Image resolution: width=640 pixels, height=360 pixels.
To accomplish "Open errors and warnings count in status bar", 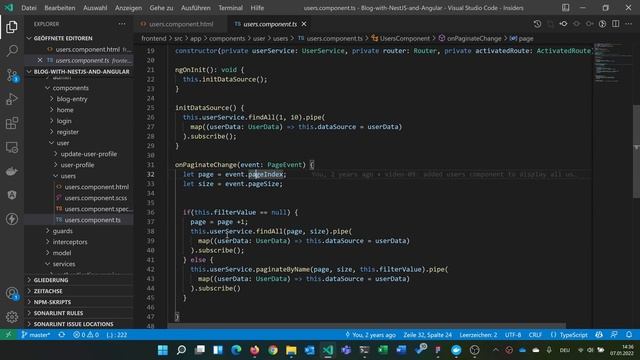I will [86, 335].
